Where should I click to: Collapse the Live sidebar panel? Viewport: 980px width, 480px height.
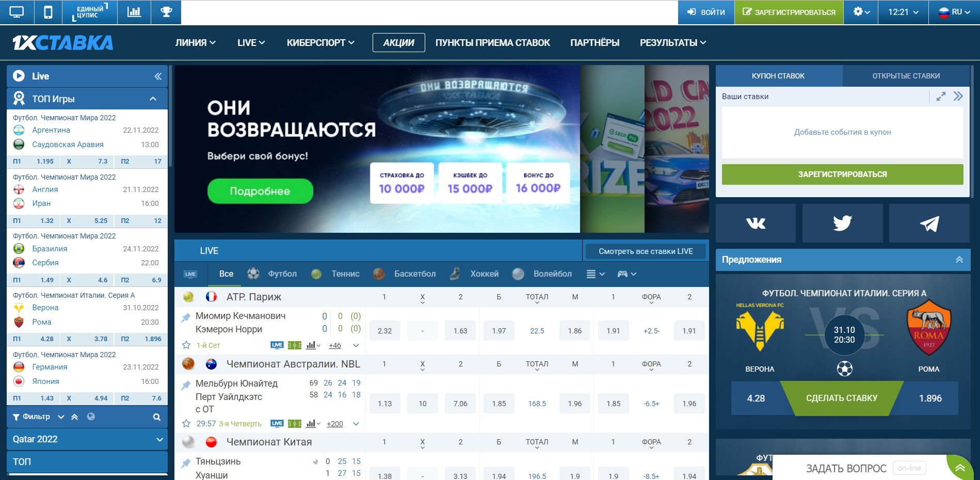pos(158,76)
